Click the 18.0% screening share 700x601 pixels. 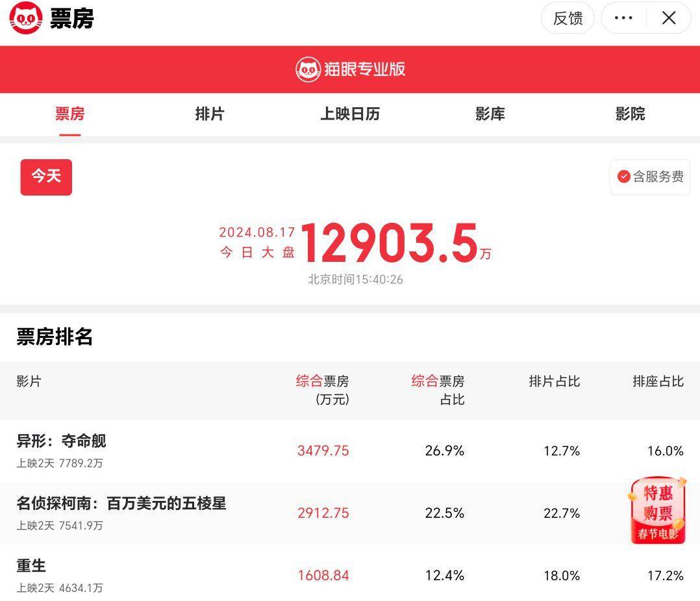pos(562,576)
